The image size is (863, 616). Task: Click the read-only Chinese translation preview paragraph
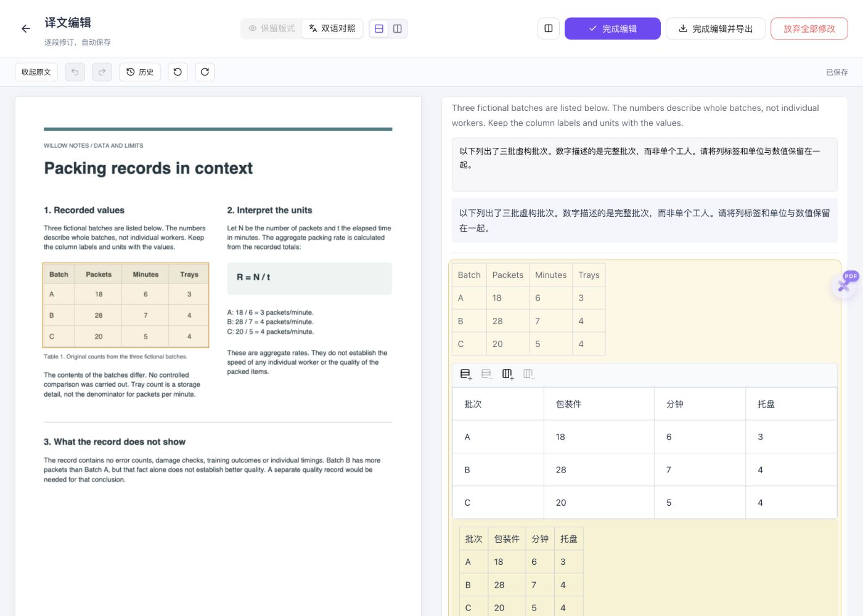645,221
